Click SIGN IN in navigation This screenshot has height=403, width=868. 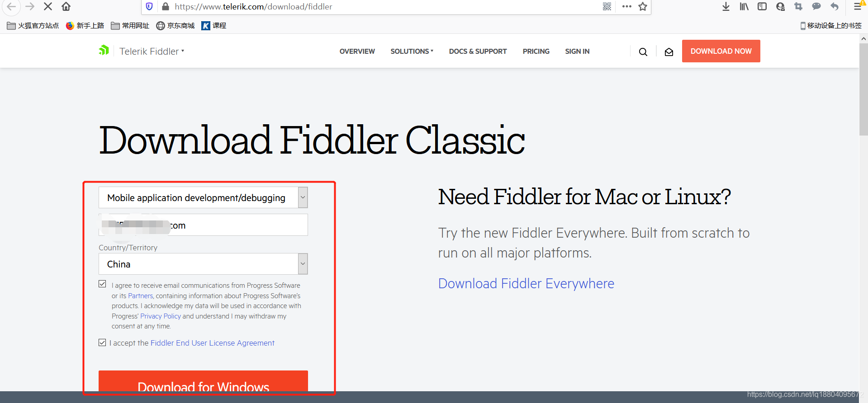577,52
